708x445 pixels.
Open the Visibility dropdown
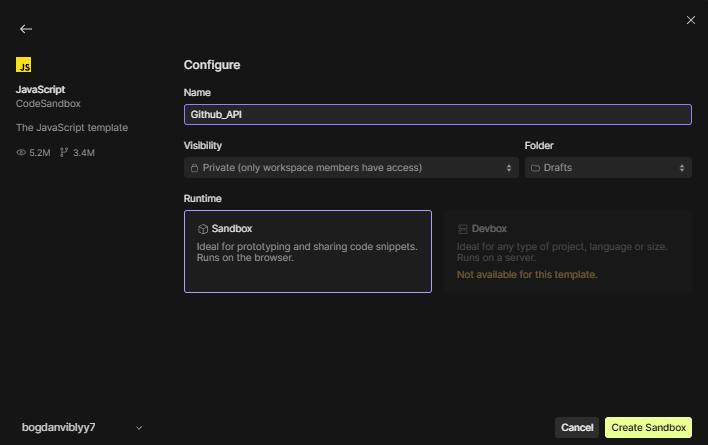coord(349,168)
